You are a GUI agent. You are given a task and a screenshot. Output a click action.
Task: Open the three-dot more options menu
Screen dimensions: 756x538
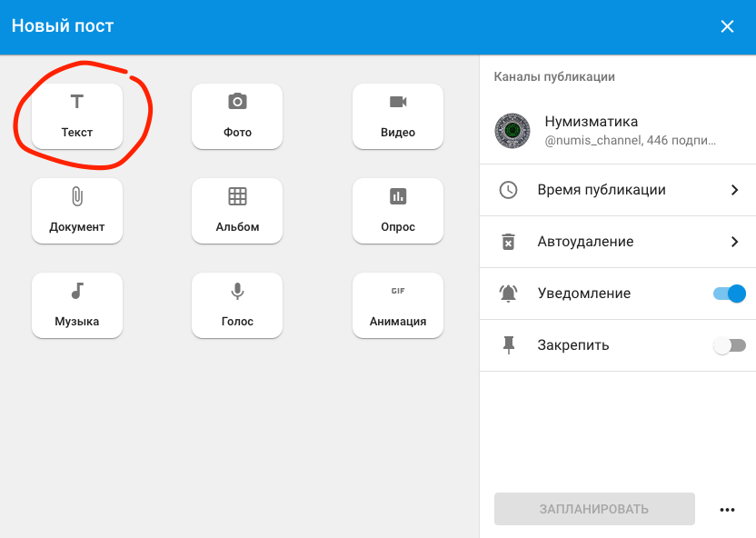726,510
